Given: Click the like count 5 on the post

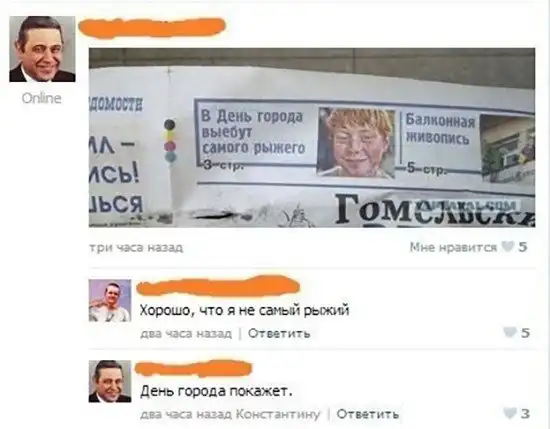Looking at the screenshot, I should point(523,247).
